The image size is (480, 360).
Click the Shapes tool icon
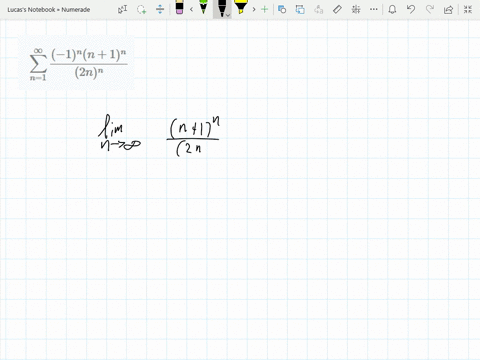point(282,9)
